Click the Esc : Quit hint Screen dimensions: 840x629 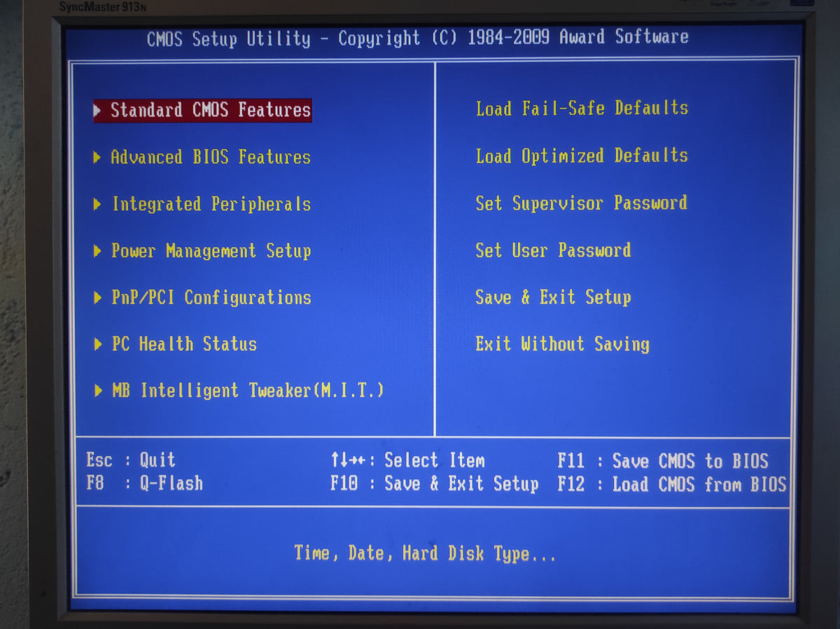(131, 460)
